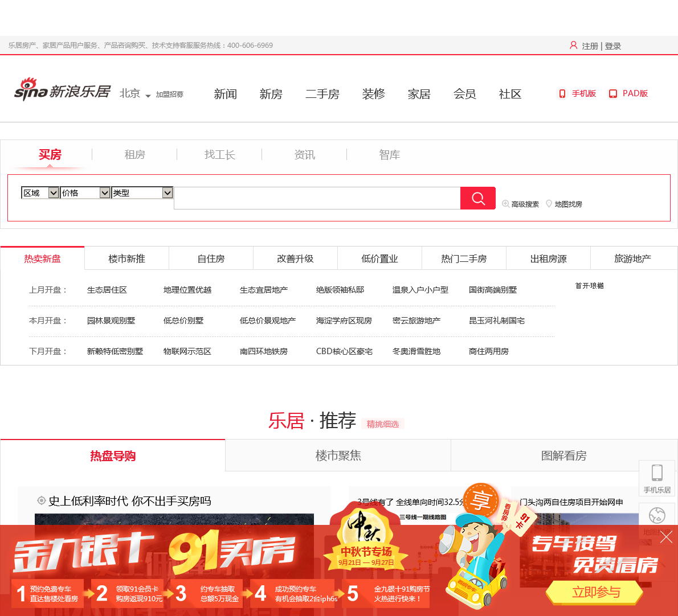
Task: Click the 地图找房 link
Action: (x=568, y=204)
